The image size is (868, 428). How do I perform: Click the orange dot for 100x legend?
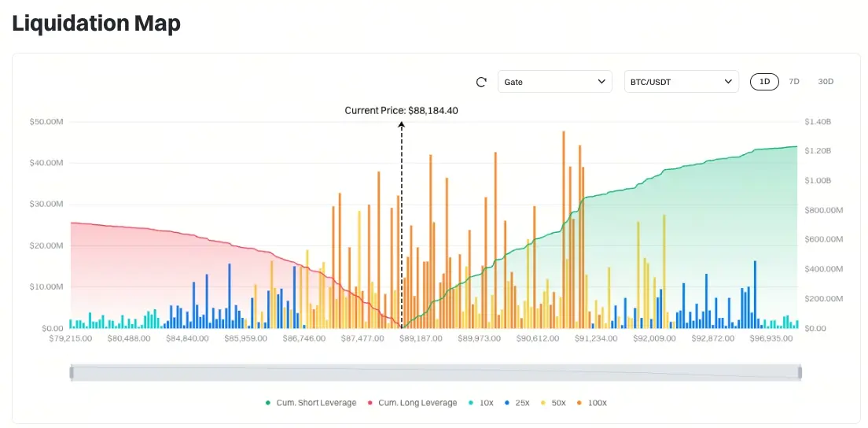pyautogui.click(x=579, y=403)
